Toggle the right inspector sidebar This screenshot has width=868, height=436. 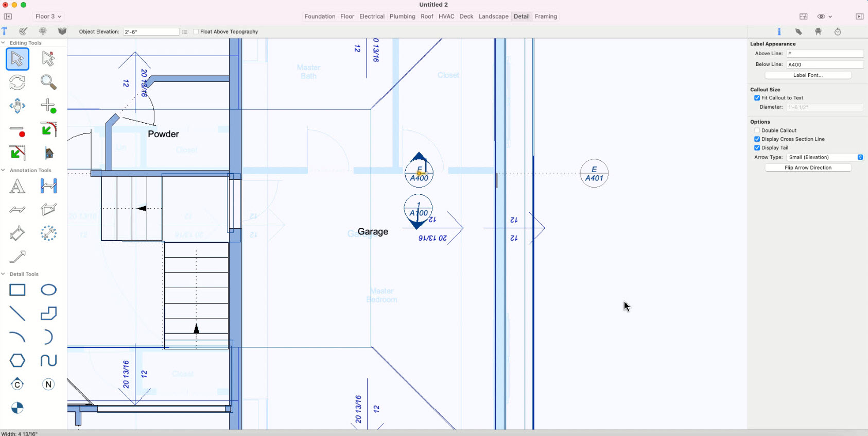pyautogui.click(x=859, y=16)
